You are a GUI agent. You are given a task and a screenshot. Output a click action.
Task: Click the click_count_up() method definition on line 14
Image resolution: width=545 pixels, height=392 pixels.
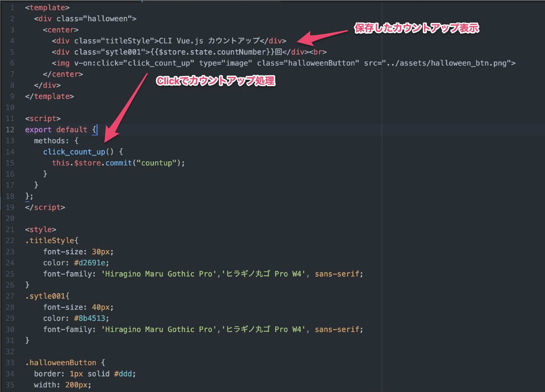[x=78, y=152]
